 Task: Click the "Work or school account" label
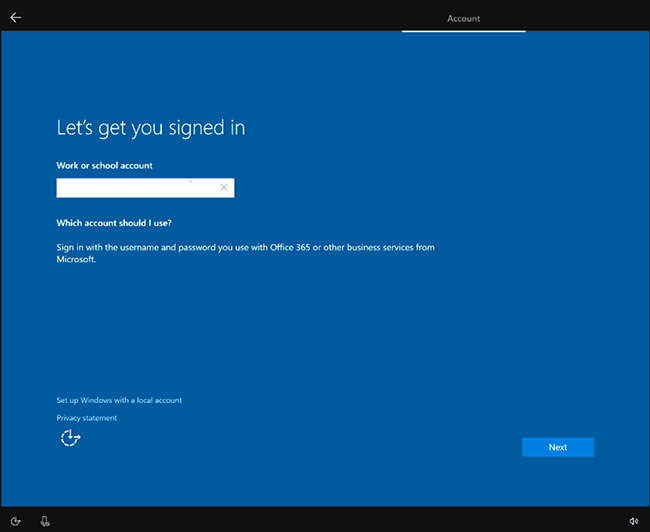tap(104, 165)
